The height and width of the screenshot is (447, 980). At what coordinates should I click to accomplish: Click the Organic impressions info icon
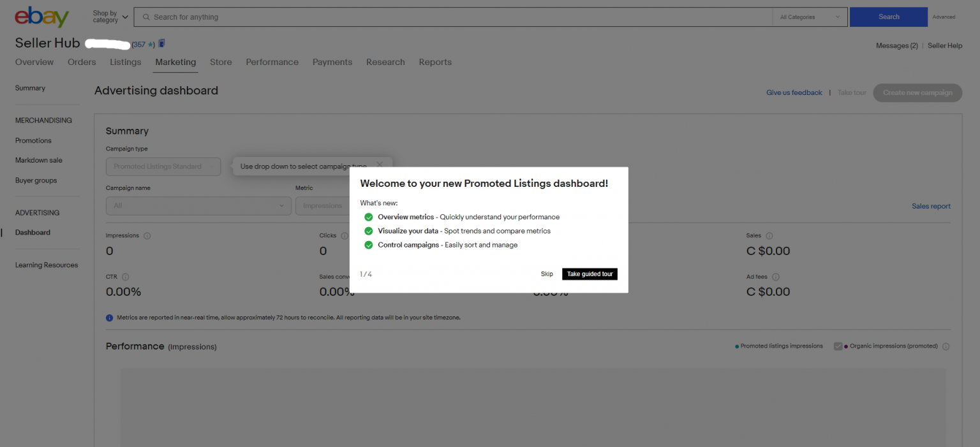(946, 347)
